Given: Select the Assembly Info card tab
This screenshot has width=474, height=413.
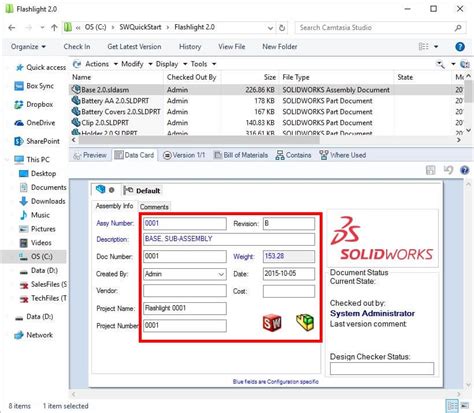Looking at the screenshot, I should tap(114, 206).
